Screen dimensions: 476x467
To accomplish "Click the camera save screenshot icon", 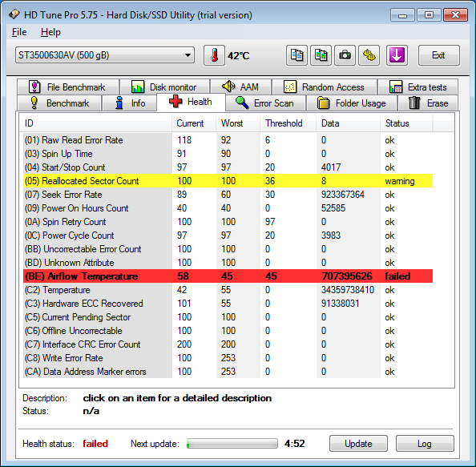I will [345, 55].
